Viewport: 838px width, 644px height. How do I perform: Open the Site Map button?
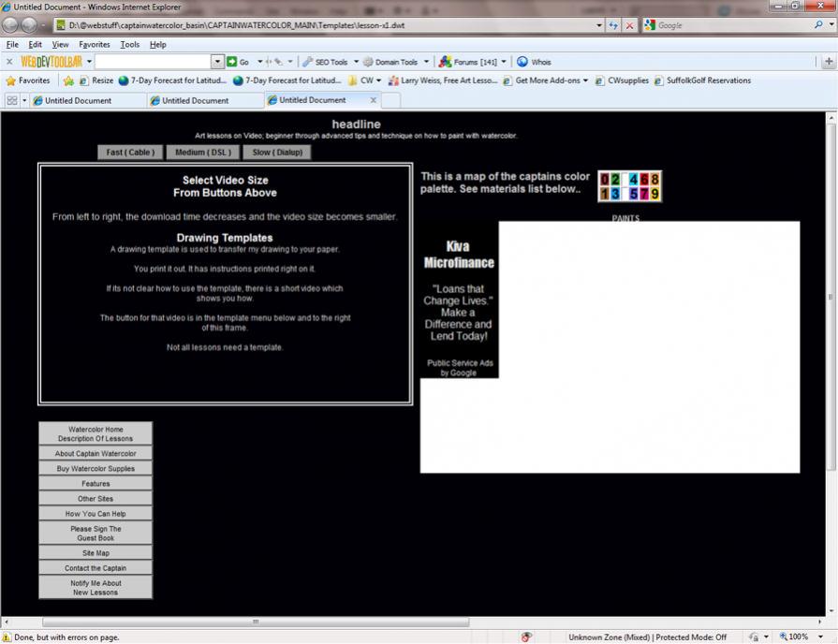96,553
